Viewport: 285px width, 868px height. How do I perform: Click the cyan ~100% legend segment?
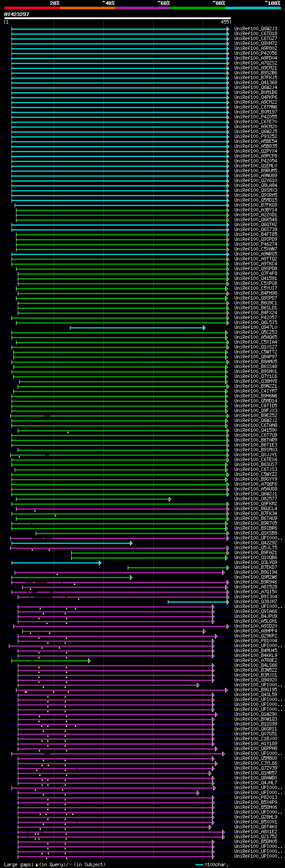tap(253, 8)
